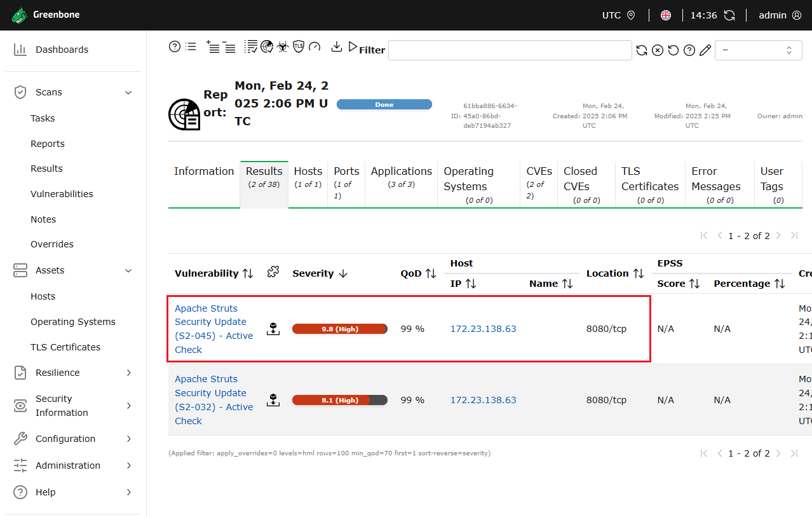
Task: Click the 9.8 (High) severity bar
Action: tap(340, 329)
